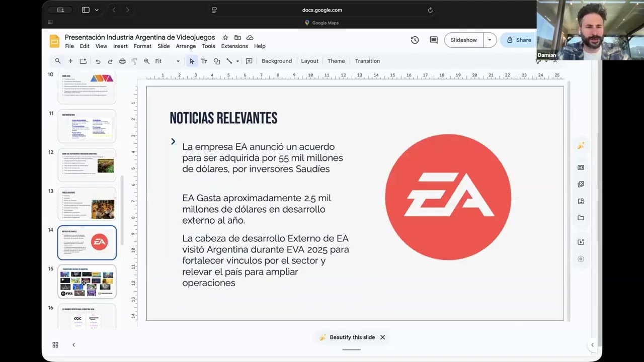Toggle the browser sidebar button
Screen dimensions: 644x362
pyautogui.click(x=86, y=10)
